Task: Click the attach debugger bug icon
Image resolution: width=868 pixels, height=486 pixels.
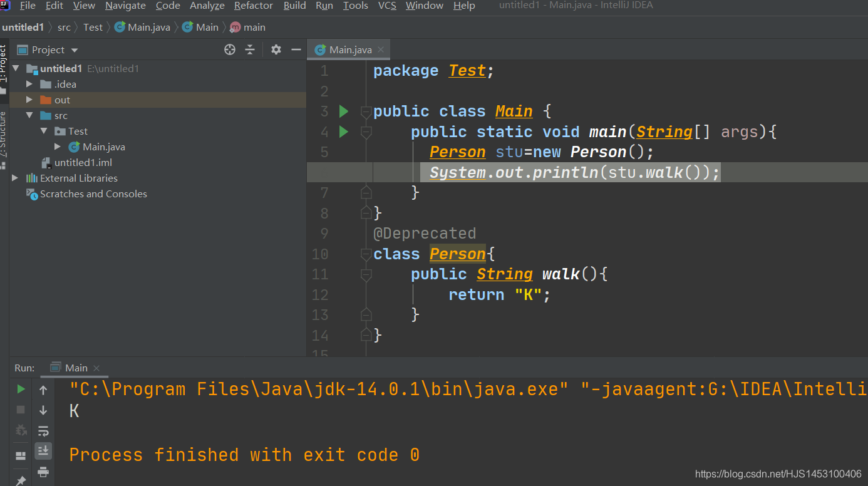Action: [x=21, y=430]
